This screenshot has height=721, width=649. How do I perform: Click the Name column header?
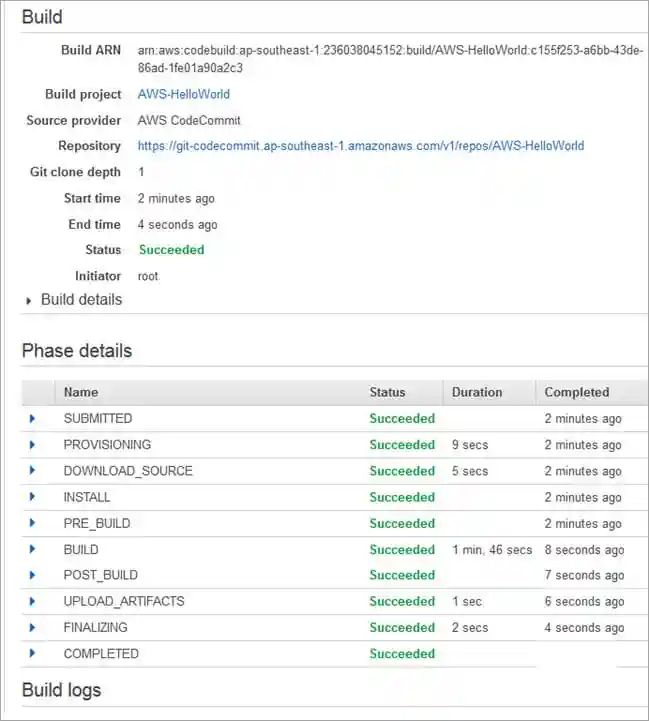81,392
